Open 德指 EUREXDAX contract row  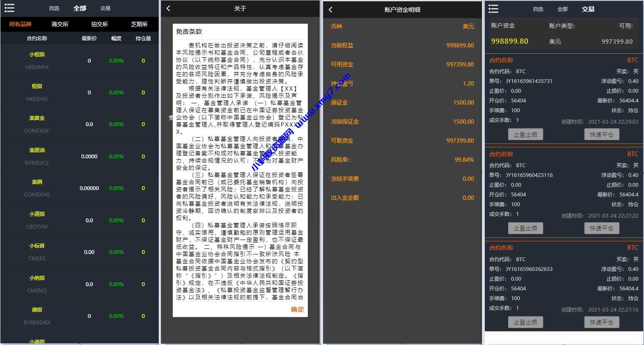[x=79, y=316]
